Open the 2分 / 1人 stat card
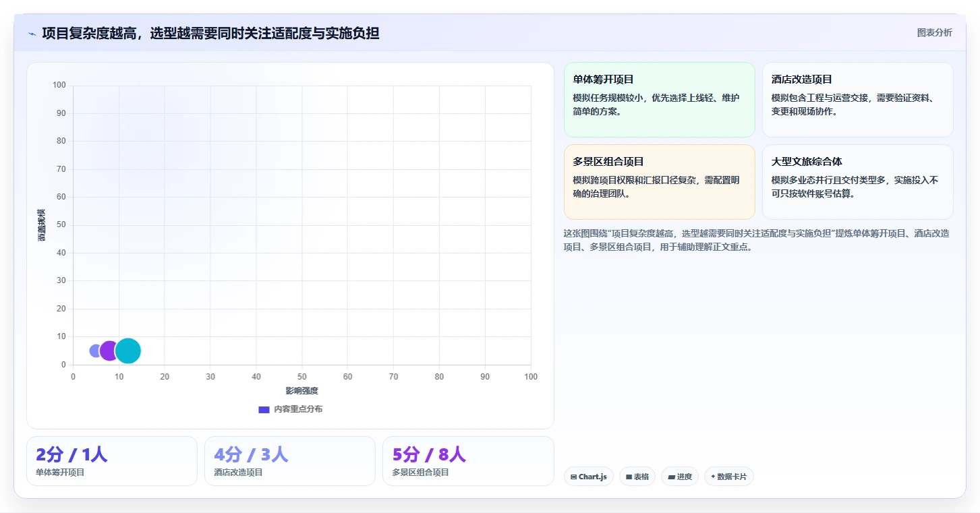980x513 pixels. pyautogui.click(x=112, y=461)
